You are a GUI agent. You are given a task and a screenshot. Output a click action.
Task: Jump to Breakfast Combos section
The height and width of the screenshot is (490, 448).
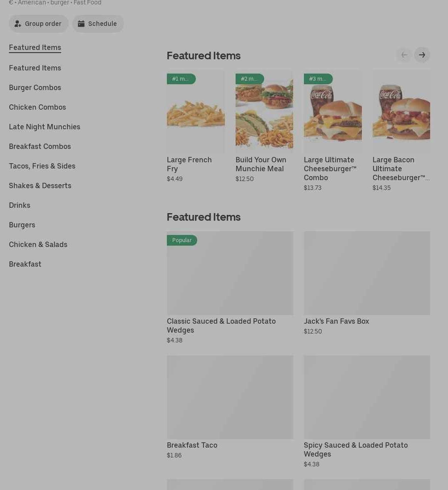click(x=40, y=146)
